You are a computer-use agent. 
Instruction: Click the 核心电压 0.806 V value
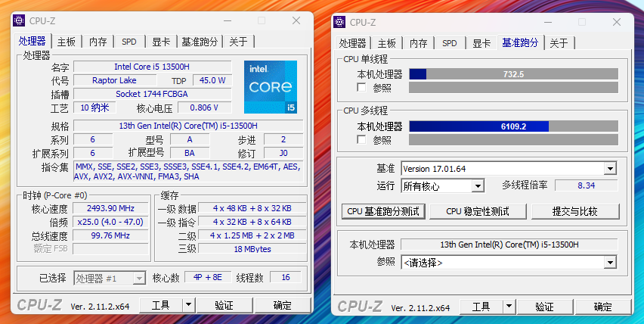[x=205, y=107]
